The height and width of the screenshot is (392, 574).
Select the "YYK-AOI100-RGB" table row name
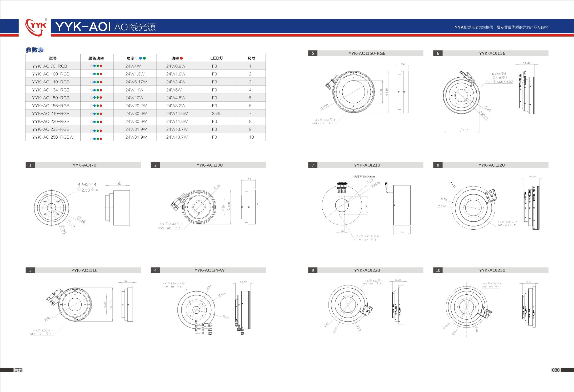coord(51,74)
